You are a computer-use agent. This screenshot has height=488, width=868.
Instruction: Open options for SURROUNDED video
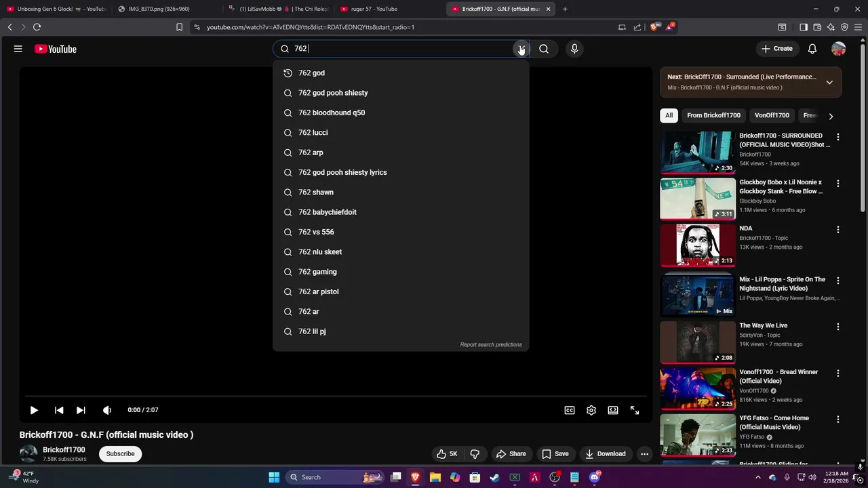click(x=838, y=137)
